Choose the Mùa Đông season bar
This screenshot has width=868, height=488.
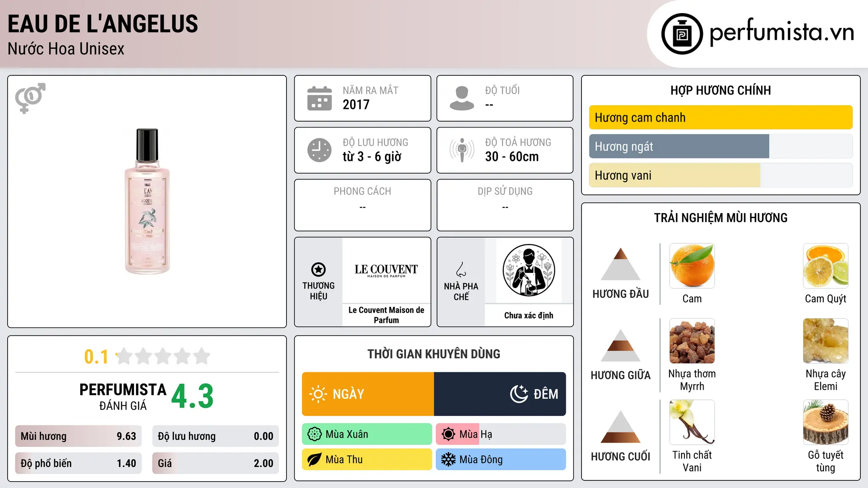(x=501, y=460)
